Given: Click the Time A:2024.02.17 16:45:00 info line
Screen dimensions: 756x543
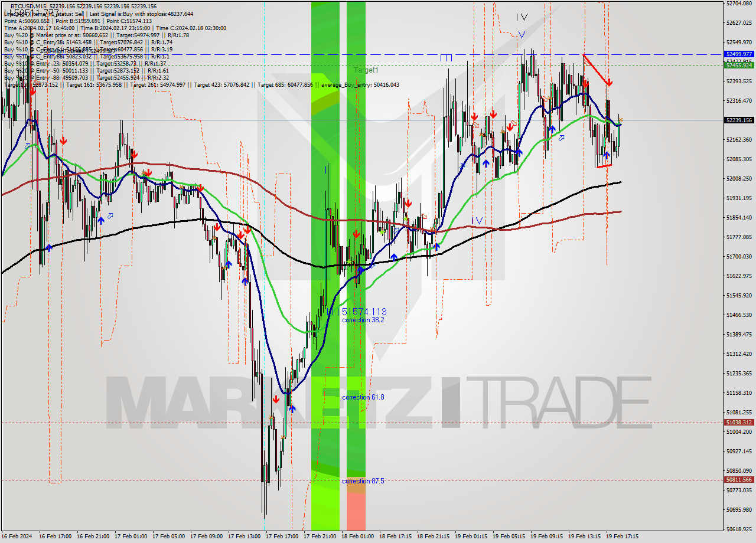Looking at the screenshot, I should point(115,28).
